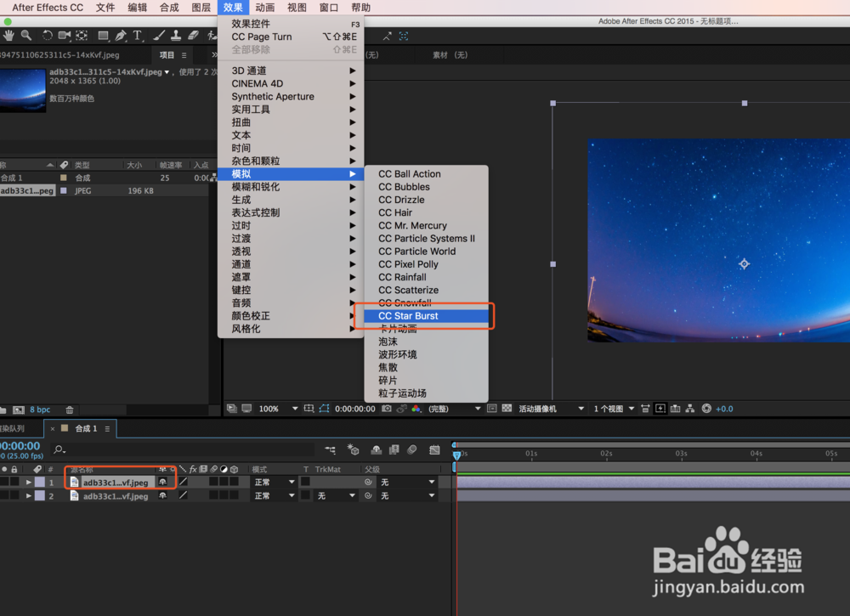Select the Pen tool
The height and width of the screenshot is (616, 850).
click(x=121, y=36)
